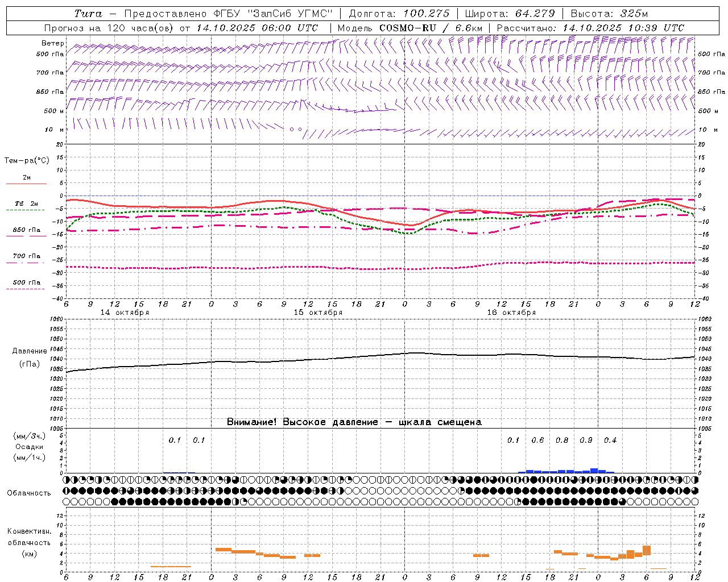
Task: Click the precipitation value "0.4"
Action: click(610, 440)
